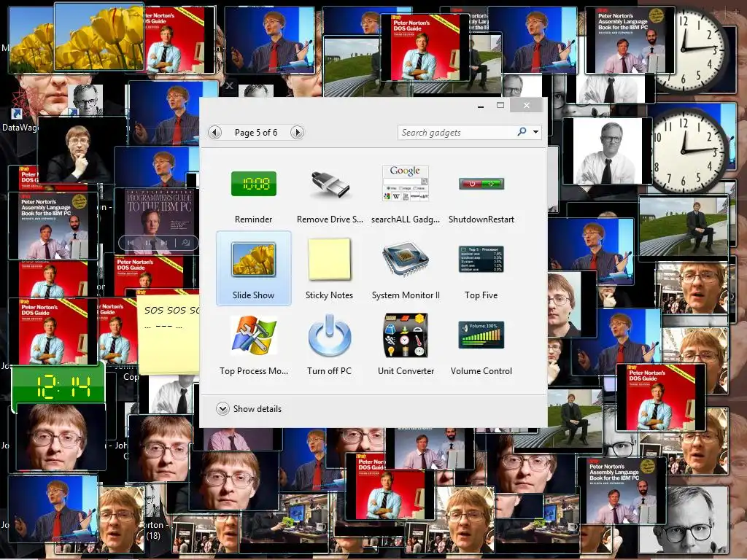Click the Volume Control label text

tap(481, 371)
